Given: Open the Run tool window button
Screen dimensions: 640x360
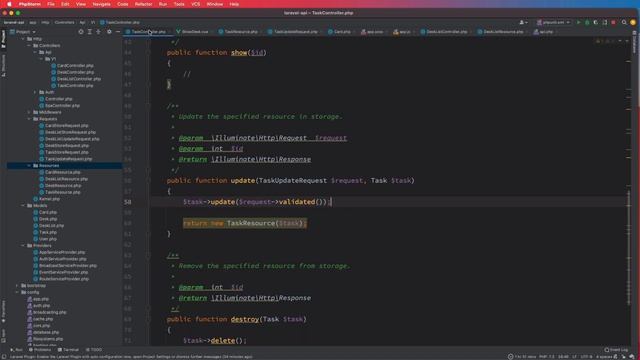Looking at the screenshot, I should pyautogui.click(x=16, y=350).
